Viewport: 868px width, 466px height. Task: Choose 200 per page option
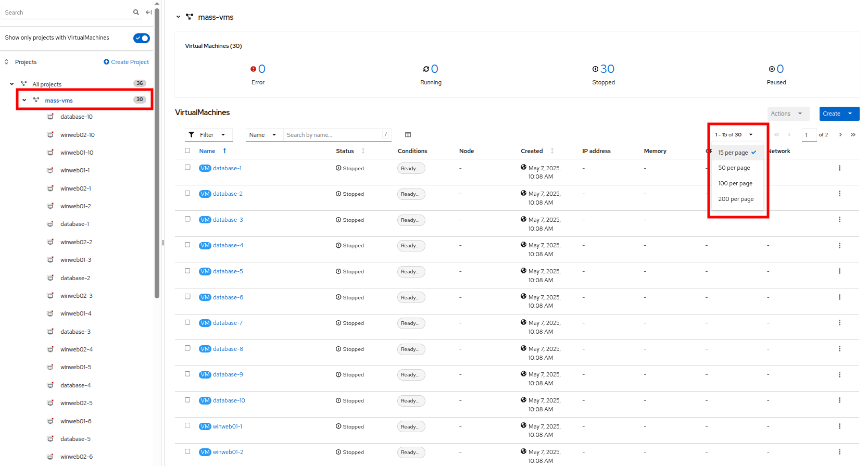click(735, 199)
